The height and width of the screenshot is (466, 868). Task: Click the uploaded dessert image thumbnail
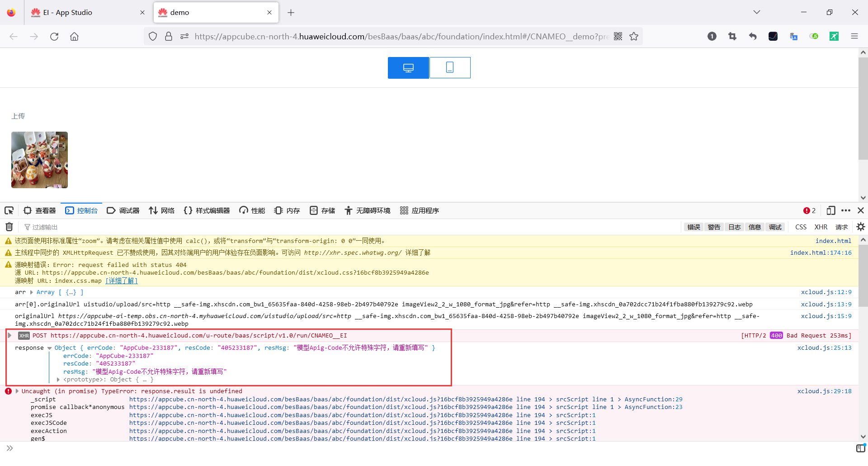pyautogui.click(x=39, y=160)
